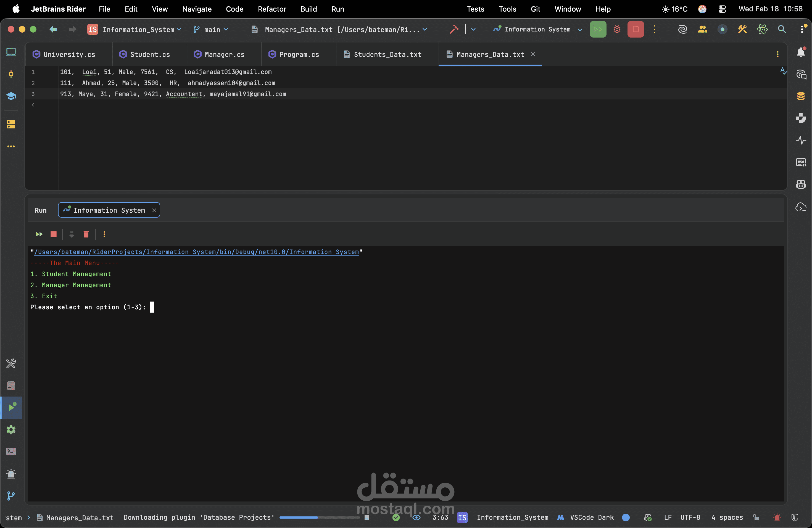Screen dimensions: 812x528
Task: Click the Debug bug icon in toolbar
Action: click(617, 29)
